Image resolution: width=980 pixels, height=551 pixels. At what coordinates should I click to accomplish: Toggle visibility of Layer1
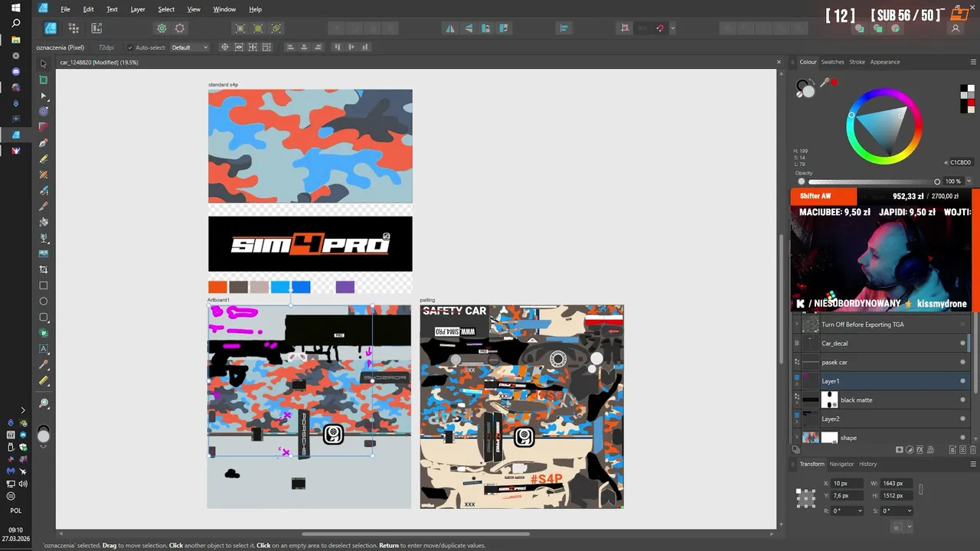(962, 381)
